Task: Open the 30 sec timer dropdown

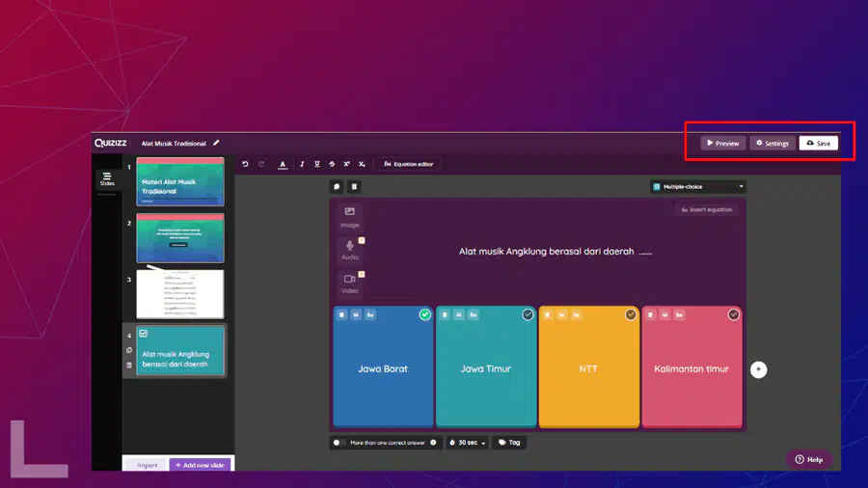Action: pyautogui.click(x=467, y=443)
